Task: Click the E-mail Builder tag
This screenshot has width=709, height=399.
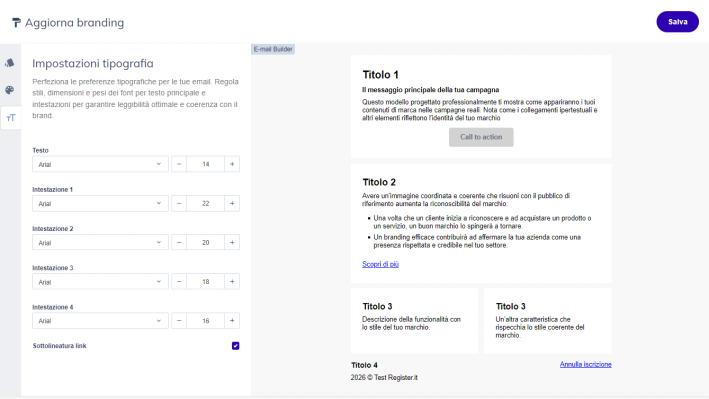Action: click(273, 49)
